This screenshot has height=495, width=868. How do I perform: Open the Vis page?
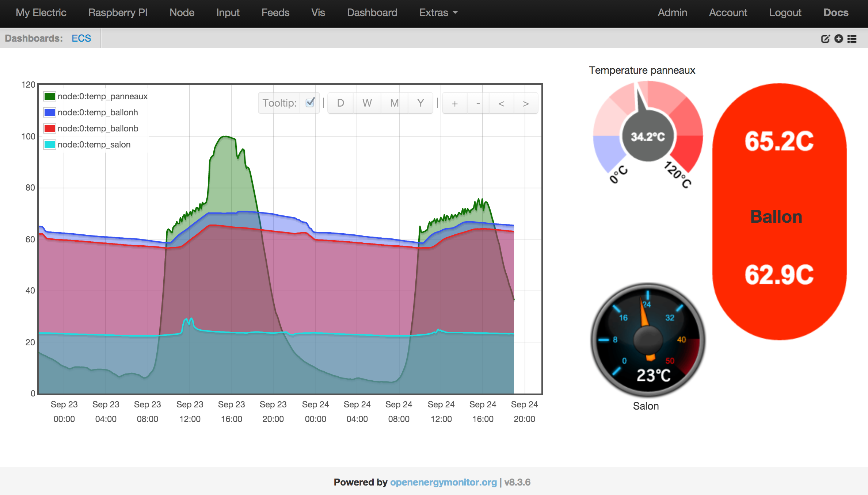(x=318, y=13)
